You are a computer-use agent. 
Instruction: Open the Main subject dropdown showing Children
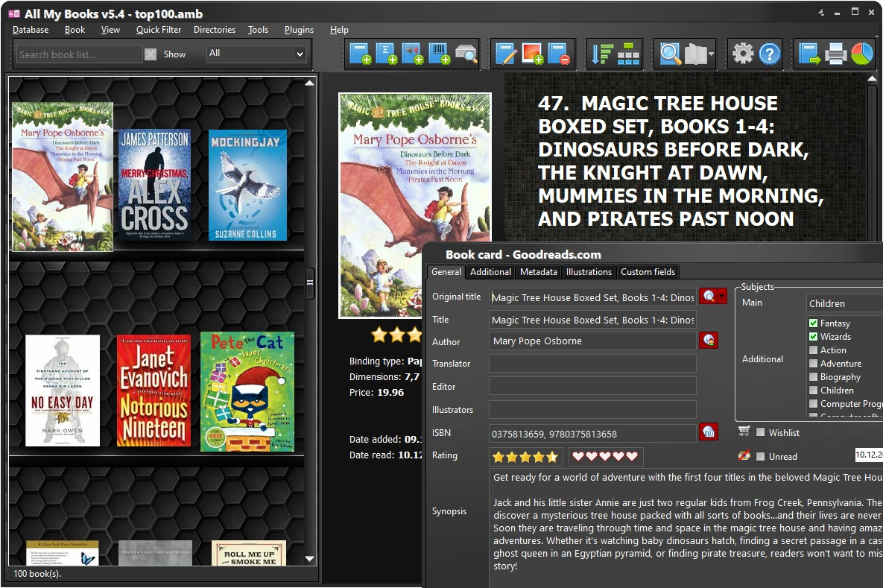pos(845,303)
